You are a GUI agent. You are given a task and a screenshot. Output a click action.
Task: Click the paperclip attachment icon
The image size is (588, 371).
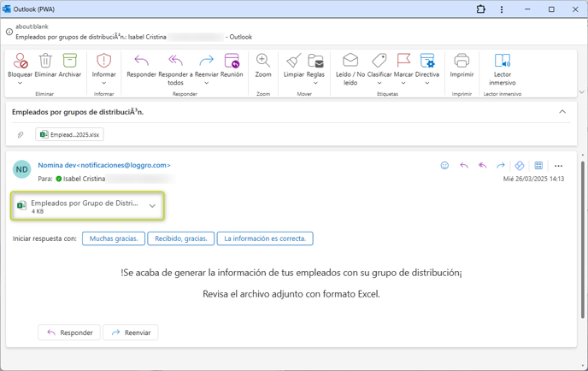pos(21,134)
